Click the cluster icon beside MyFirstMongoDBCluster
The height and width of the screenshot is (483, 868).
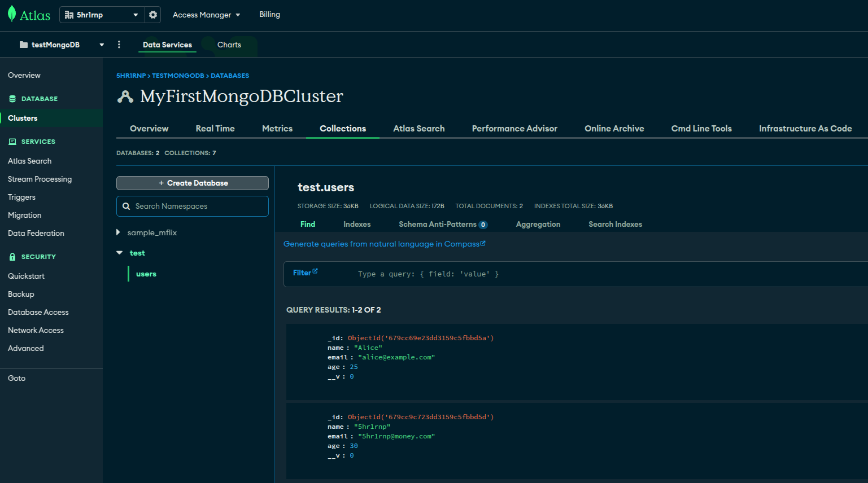[x=125, y=97]
